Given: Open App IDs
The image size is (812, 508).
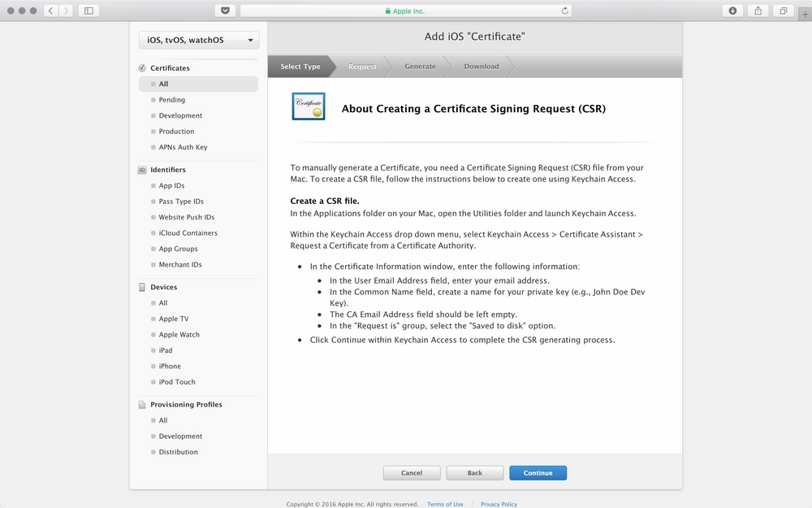Looking at the screenshot, I should 171,185.
